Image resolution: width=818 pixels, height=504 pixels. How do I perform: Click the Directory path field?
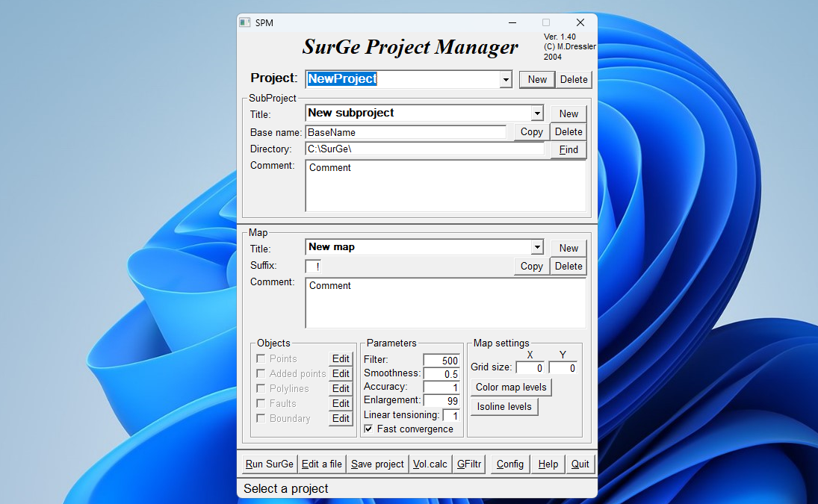(424, 149)
